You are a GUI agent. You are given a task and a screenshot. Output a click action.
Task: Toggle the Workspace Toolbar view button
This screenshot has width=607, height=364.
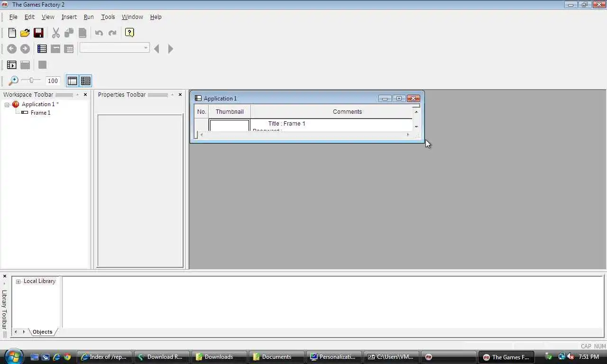(73, 81)
